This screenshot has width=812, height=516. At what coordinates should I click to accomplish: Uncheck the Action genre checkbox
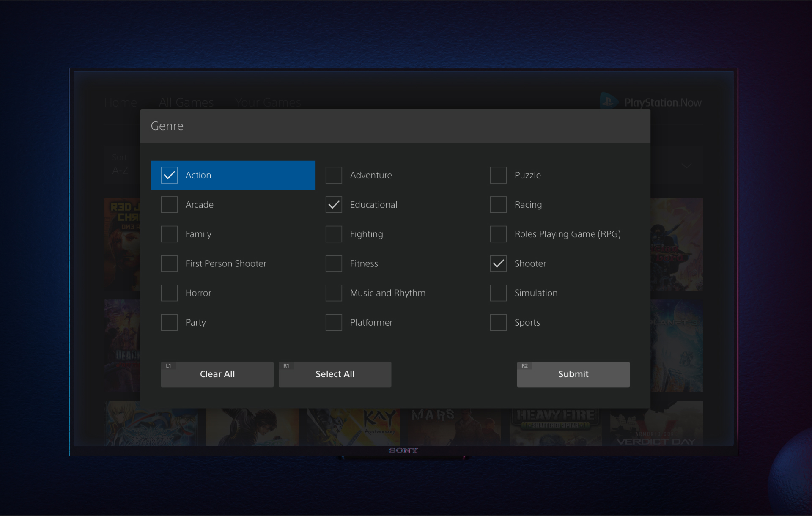tap(169, 175)
